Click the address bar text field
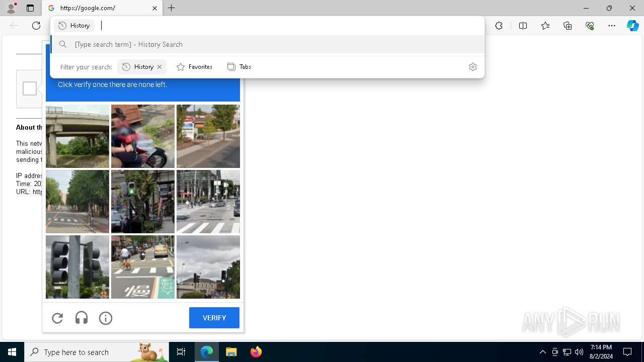The height and width of the screenshot is (362, 644). click(x=289, y=26)
